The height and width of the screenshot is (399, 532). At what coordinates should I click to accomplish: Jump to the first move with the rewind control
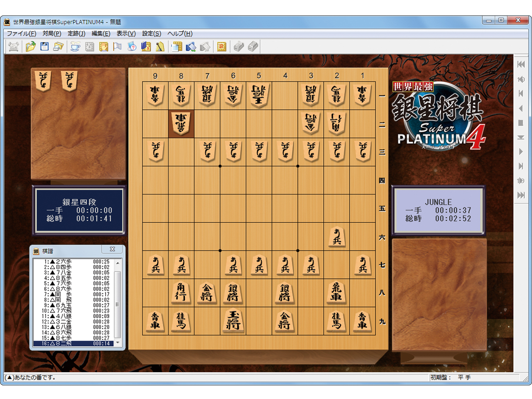pos(521,65)
